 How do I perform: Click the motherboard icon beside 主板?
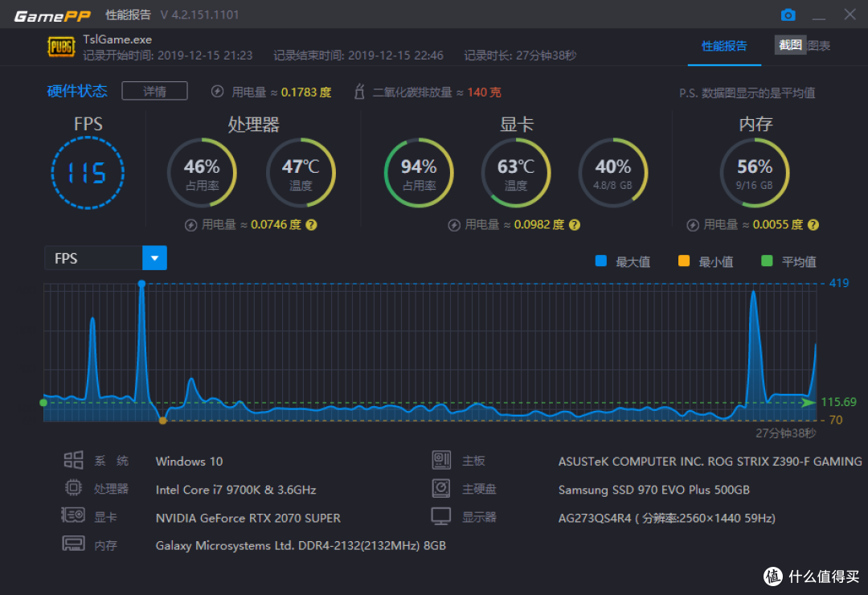tap(441, 460)
